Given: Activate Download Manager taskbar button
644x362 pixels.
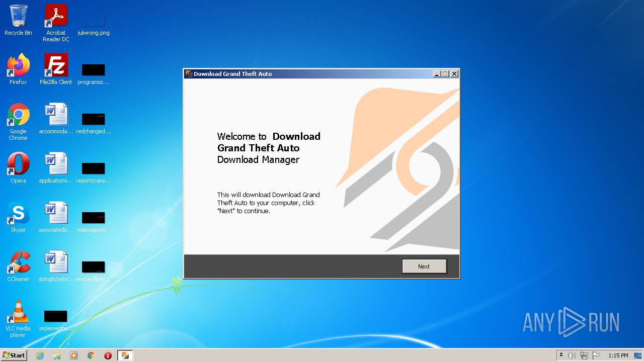Looking at the screenshot, I should pos(125,355).
